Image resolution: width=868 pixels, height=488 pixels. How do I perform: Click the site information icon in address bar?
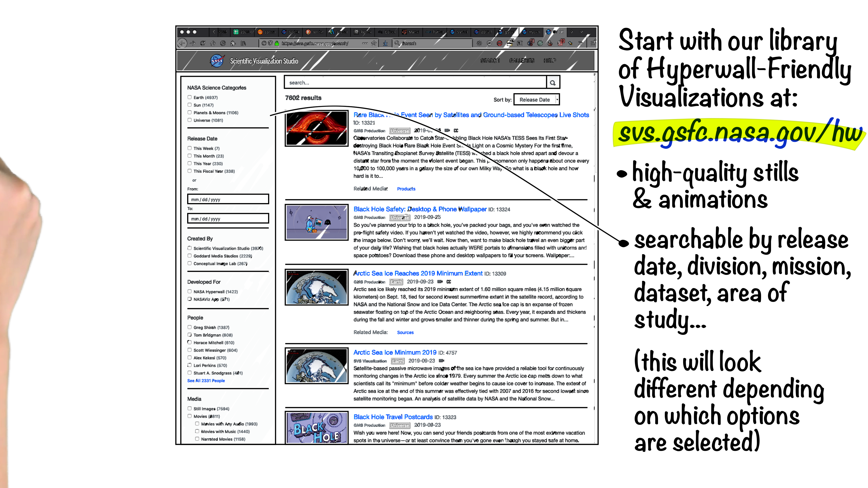click(x=264, y=43)
